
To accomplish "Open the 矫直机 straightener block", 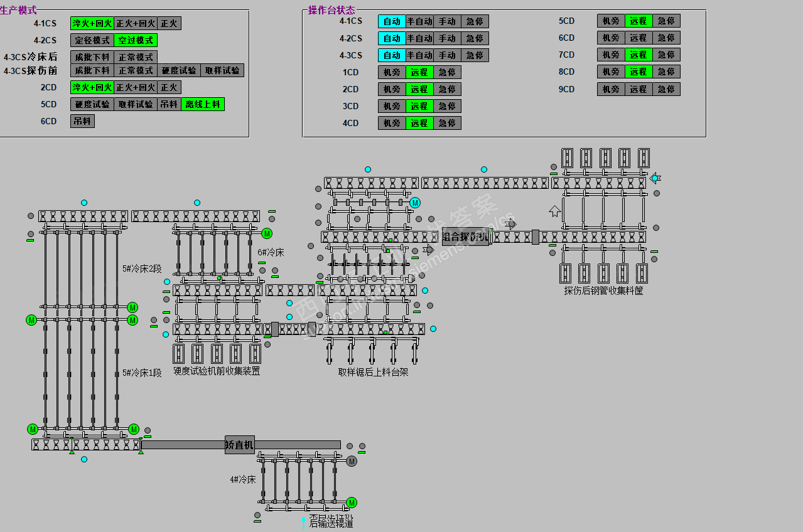I will click(x=239, y=445).
